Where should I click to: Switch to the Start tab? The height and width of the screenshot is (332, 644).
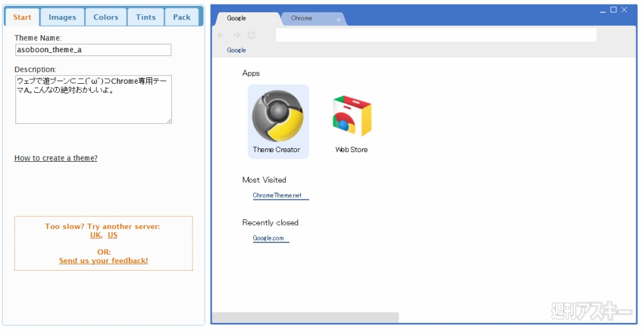tap(22, 17)
